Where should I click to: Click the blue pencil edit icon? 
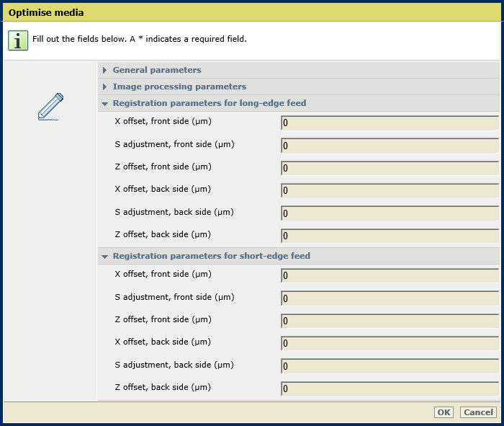(51, 107)
